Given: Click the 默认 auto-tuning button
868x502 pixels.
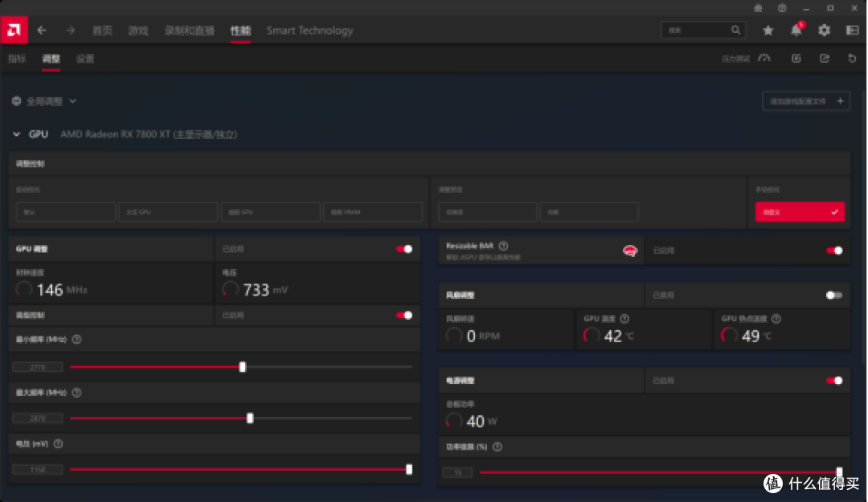Looking at the screenshot, I should click(66, 212).
